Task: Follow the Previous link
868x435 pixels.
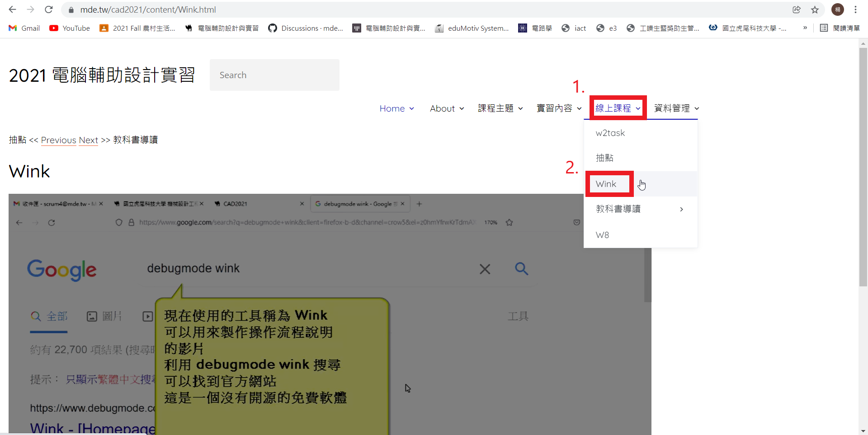Action: point(58,140)
